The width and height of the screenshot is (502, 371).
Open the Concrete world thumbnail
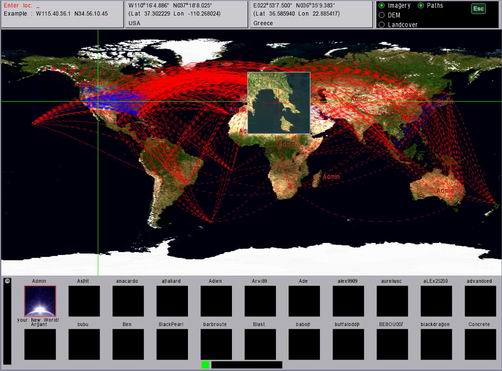tap(480, 344)
